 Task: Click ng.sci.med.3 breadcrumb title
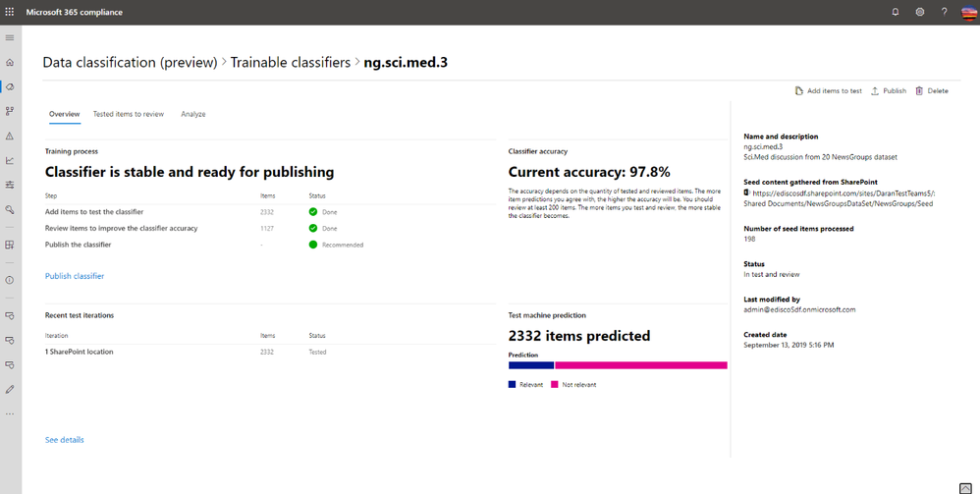406,63
